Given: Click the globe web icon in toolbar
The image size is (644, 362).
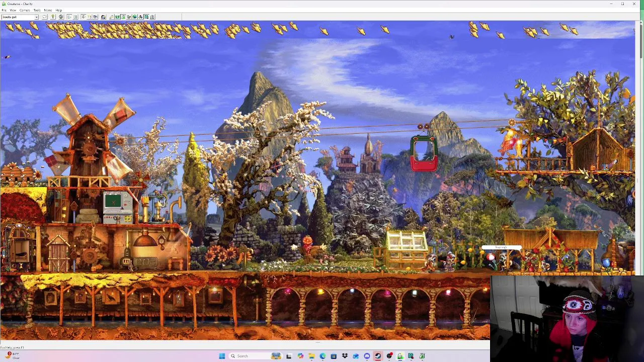Looking at the screenshot, I should [x=61, y=17].
